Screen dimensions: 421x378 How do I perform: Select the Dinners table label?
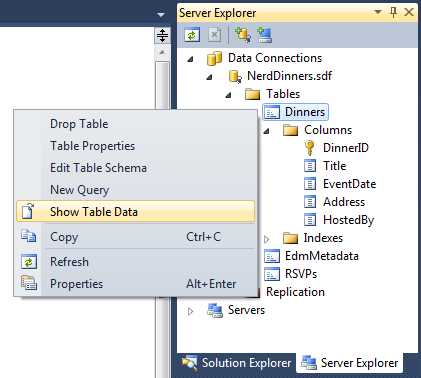click(305, 112)
